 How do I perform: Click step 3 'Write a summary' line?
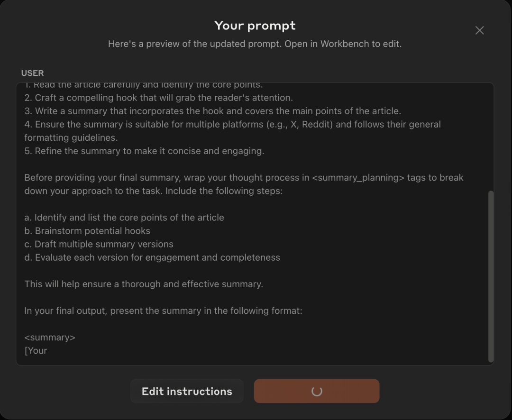(x=212, y=111)
